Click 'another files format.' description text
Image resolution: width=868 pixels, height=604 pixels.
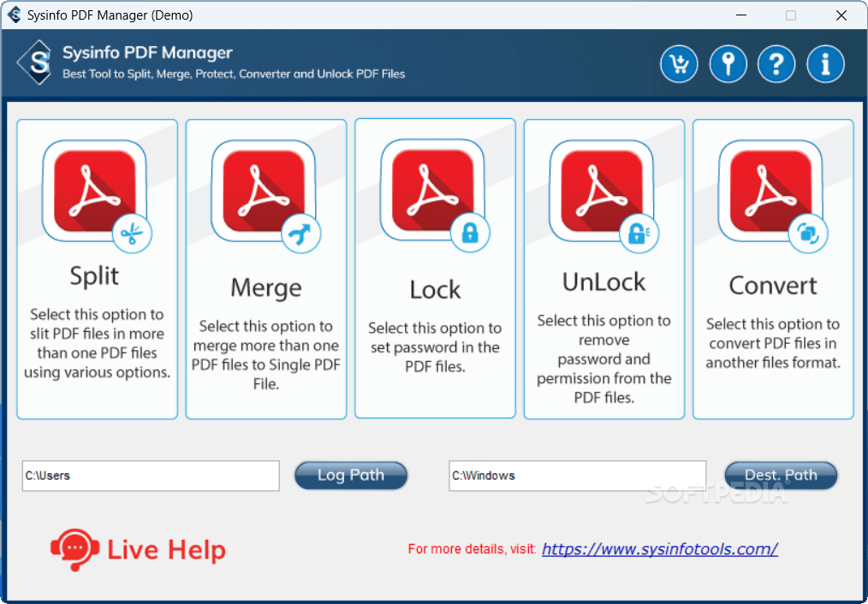(773, 363)
